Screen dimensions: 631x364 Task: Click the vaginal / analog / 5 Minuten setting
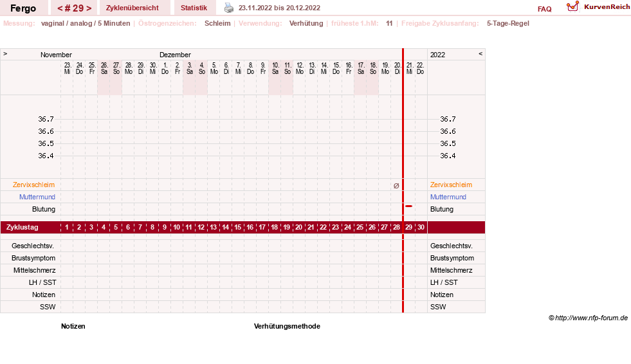[x=86, y=23]
